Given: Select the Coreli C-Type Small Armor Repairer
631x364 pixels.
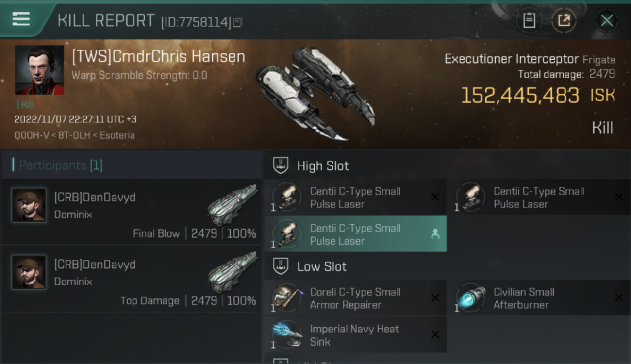Looking at the screenshot, I should pos(355,298).
